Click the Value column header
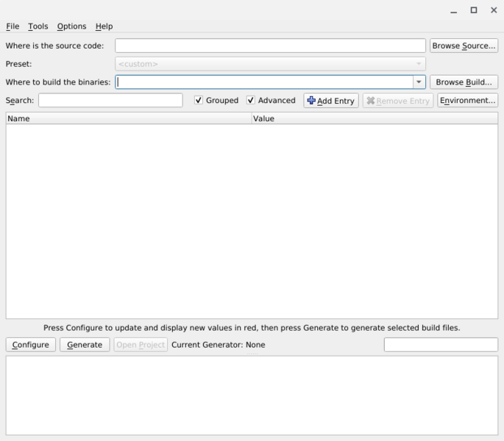The width and height of the screenshot is (504, 441). (374, 118)
